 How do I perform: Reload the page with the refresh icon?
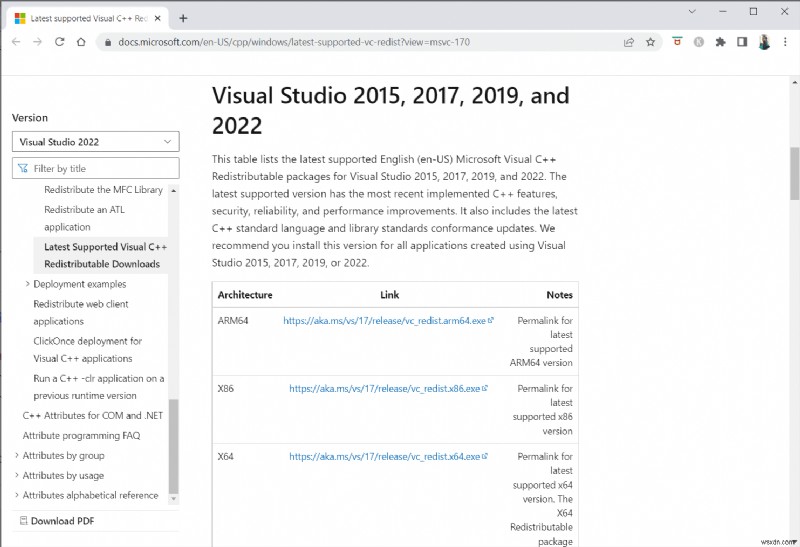click(x=60, y=42)
